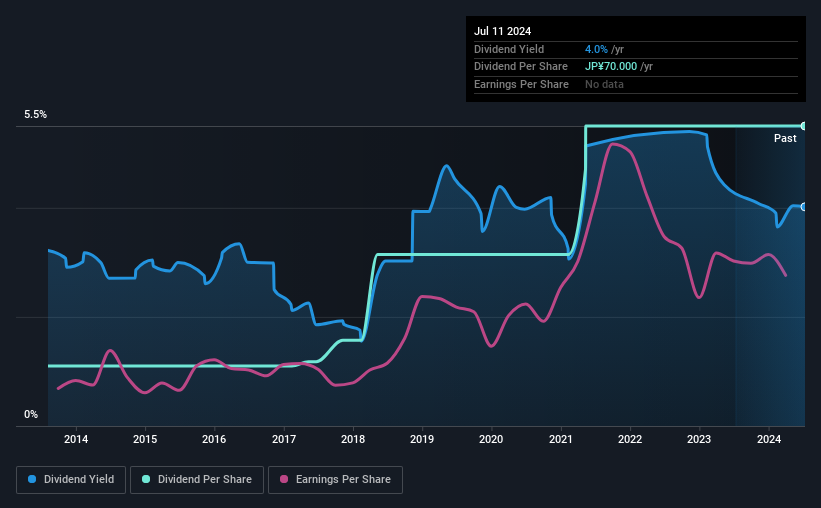The width and height of the screenshot is (821, 508).
Task: Click the 4.0% dividend yield value
Action: (x=596, y=49)
